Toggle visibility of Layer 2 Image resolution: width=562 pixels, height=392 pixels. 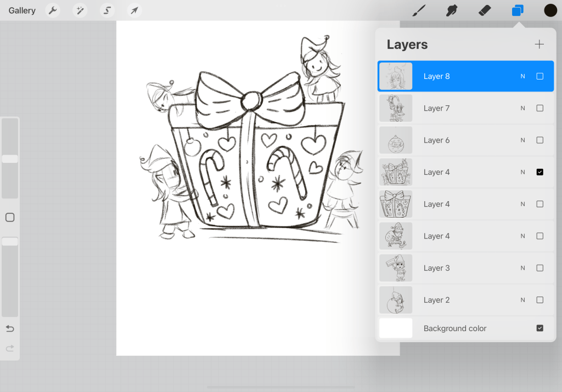pyautogui.click(x=539, y=299)
